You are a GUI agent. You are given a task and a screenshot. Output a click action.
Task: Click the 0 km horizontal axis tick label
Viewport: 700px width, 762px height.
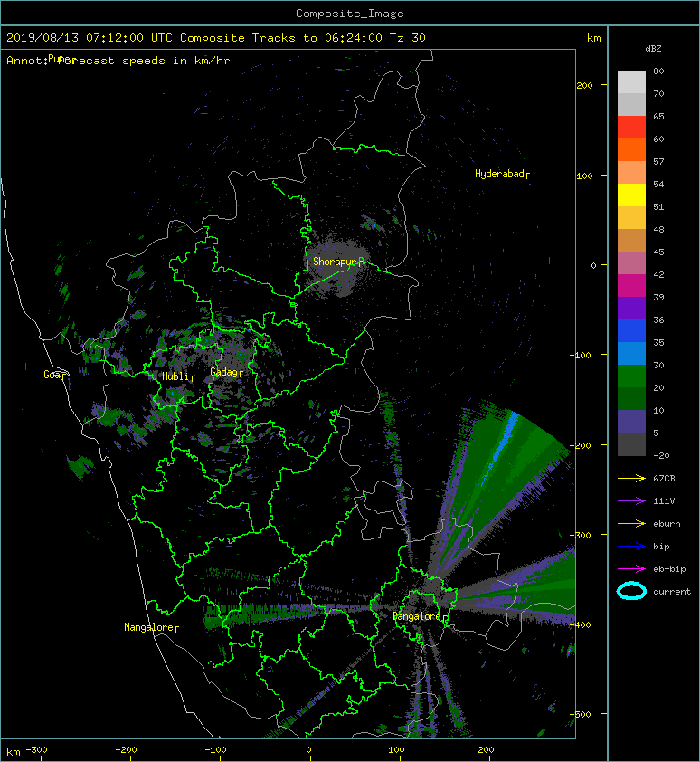(x=309, y=750)
